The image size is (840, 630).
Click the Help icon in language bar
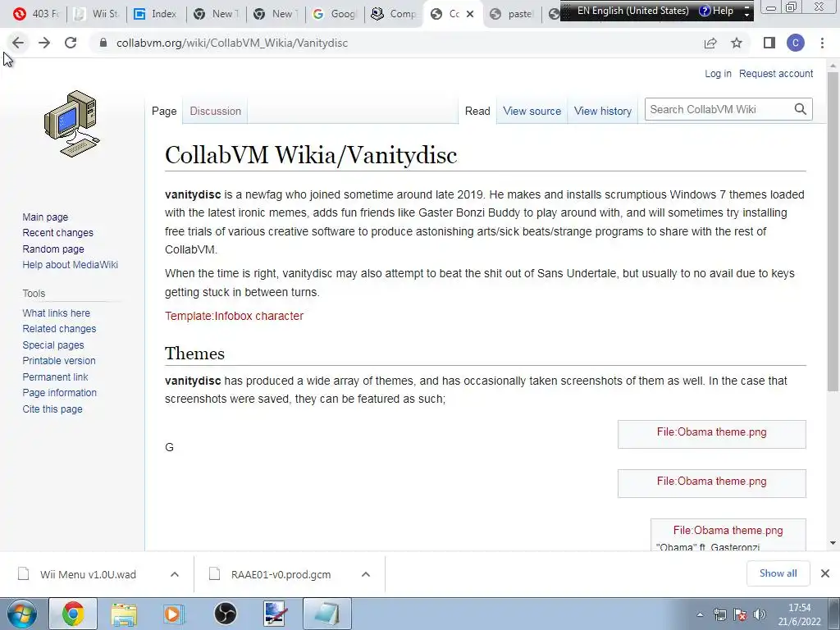tap(716, 10)
